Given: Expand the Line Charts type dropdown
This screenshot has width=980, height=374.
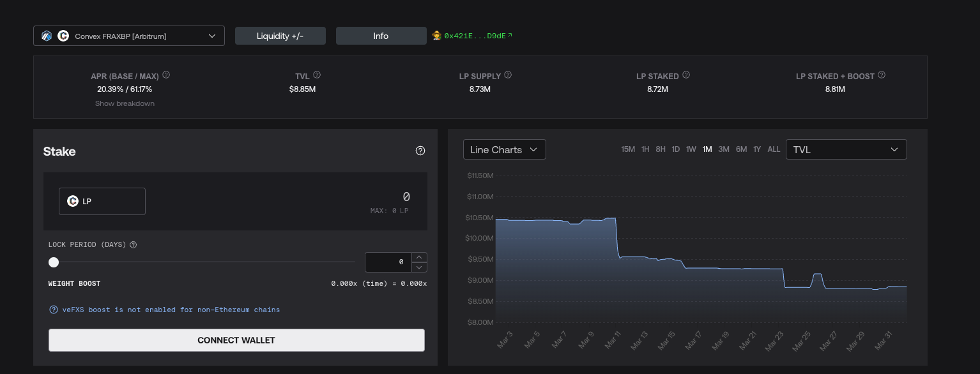Looking at the screenshot, I should 504,149.
